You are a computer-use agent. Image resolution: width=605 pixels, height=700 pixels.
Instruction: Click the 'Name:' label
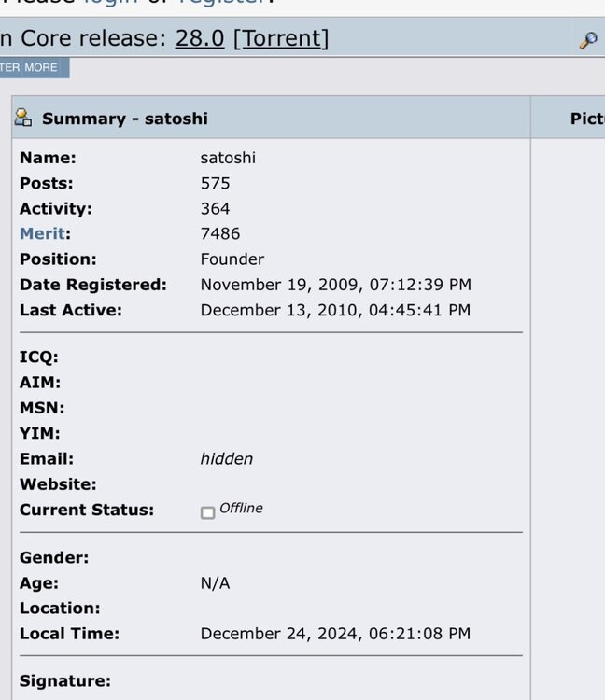[x=48, y=158]
